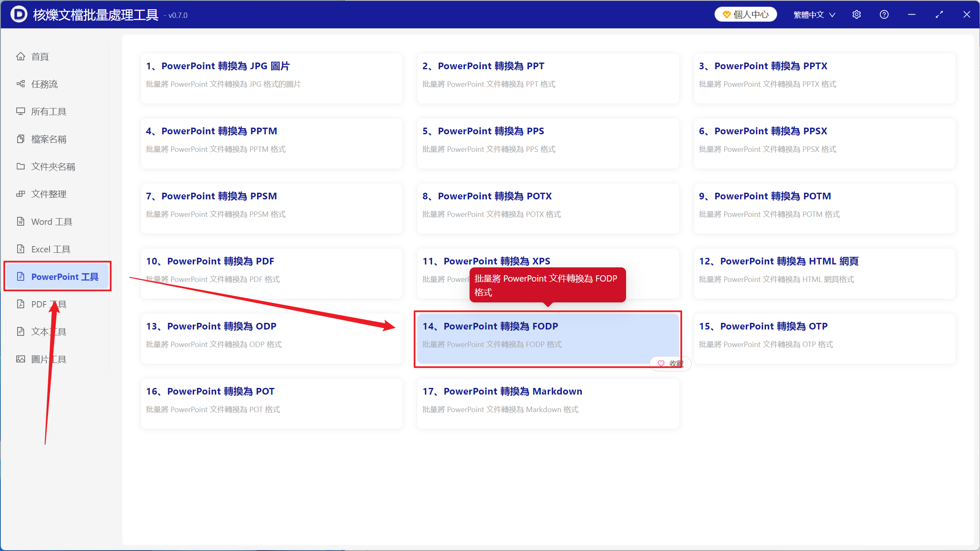
Task: Open 個人中心 button
Action: (x=745, y=15)
